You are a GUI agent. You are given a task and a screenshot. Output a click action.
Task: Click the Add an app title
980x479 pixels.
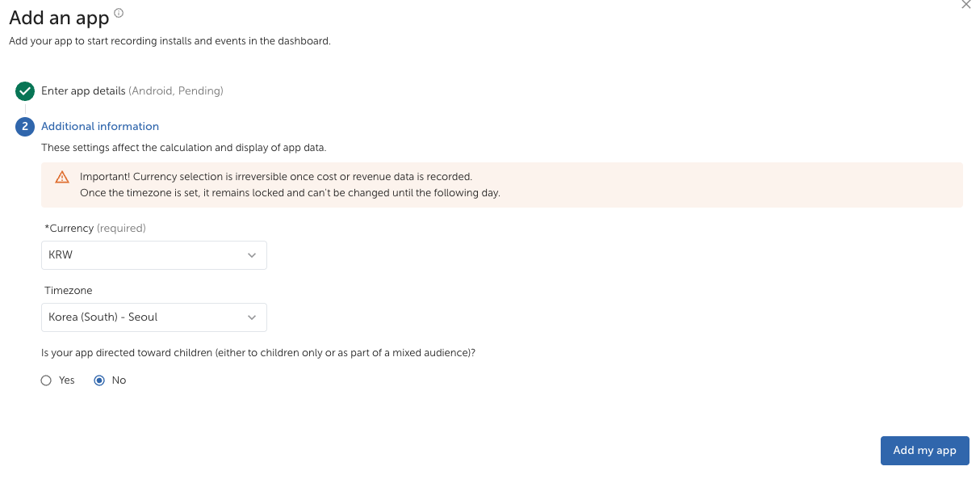point(59,18)
